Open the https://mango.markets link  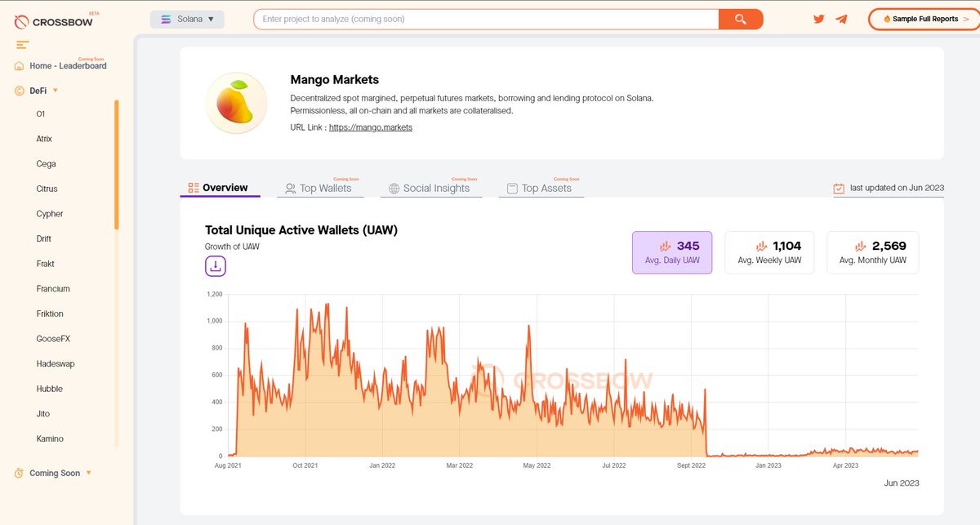tap(371, 127)
